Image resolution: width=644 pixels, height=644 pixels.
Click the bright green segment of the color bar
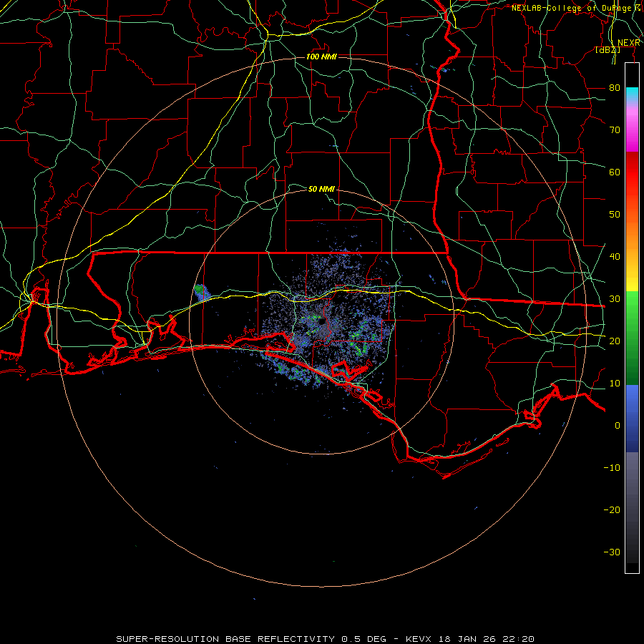click(x=632, y=312)
